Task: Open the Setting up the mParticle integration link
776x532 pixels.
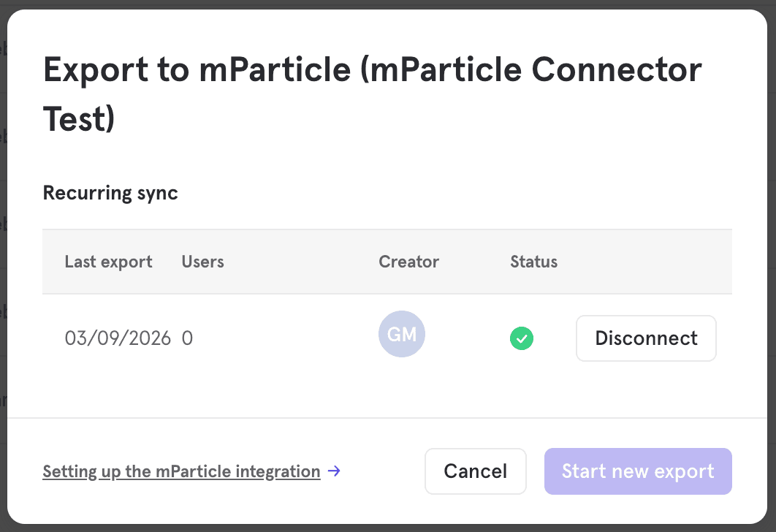Action: point(181,471)
